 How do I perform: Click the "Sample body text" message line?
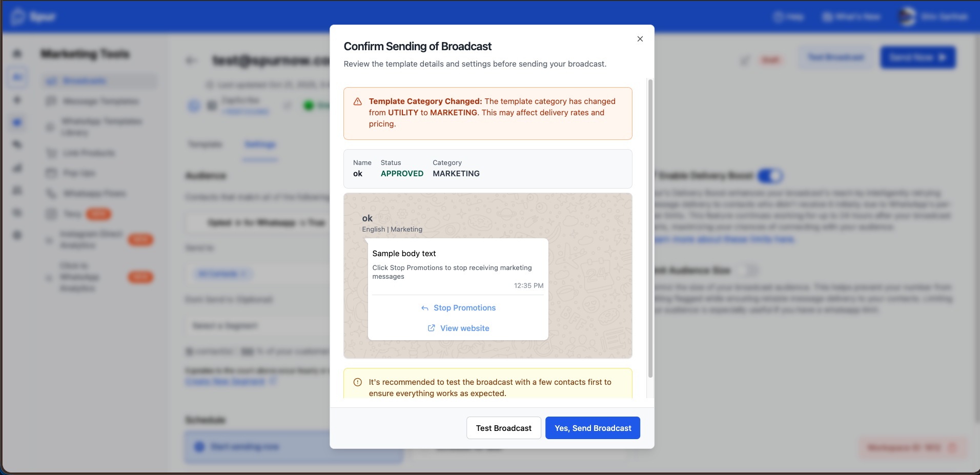tap(404, 254)
